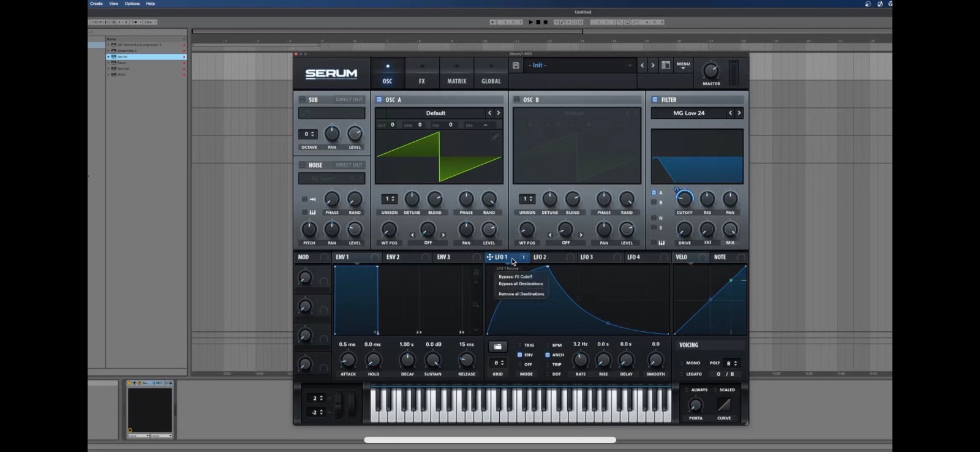Click the portamento curve icon
This screenshot has width=980, height=452.
[x=724, y=405]
